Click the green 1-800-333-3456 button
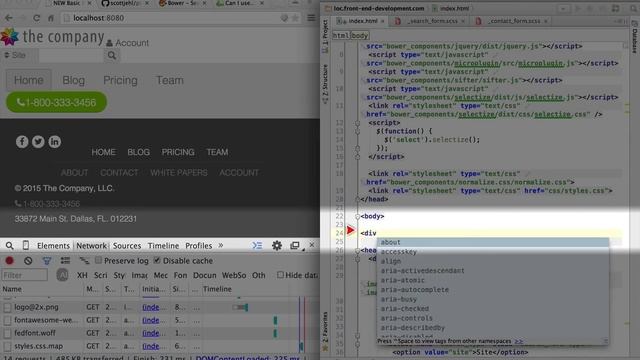The image size is (640, 360). click(56, 102)
